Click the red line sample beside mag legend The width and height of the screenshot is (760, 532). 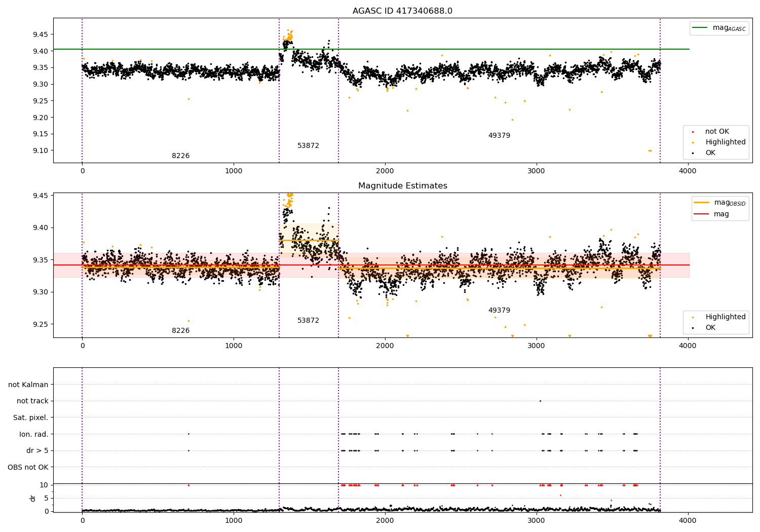(702, 214)
